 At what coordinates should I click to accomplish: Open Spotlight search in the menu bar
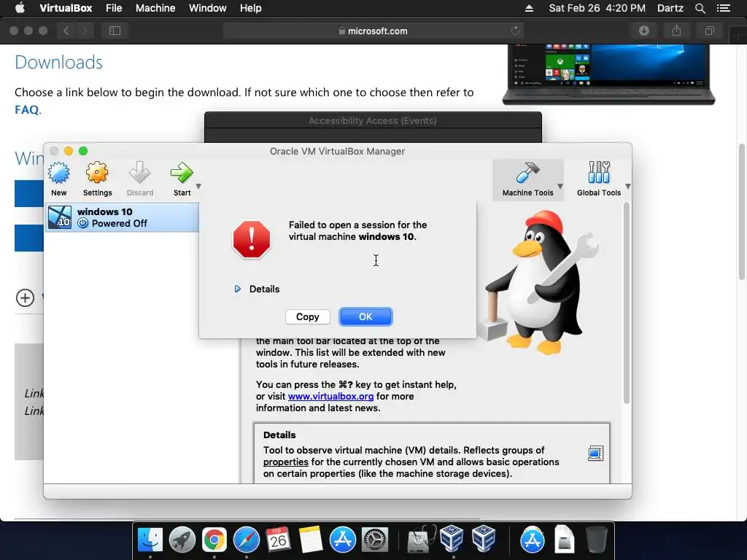coord(700,8)
